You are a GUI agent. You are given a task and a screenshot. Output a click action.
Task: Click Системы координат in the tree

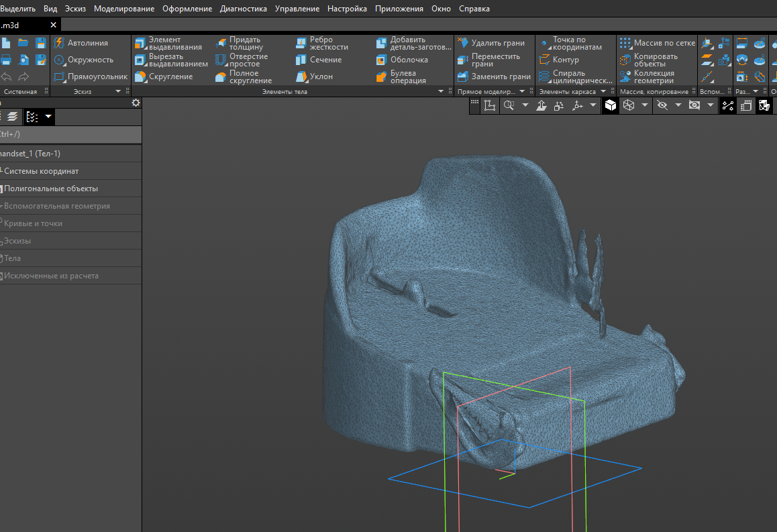[42, 171]
